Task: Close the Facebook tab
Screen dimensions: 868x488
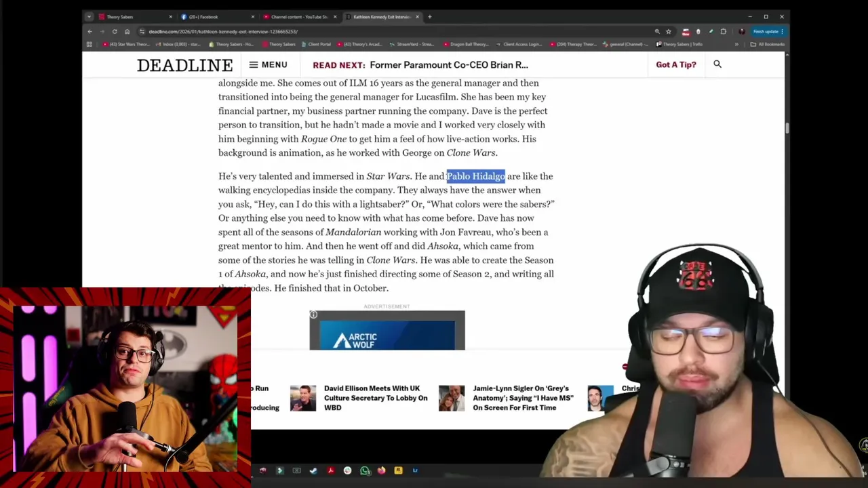Action: 253,17
